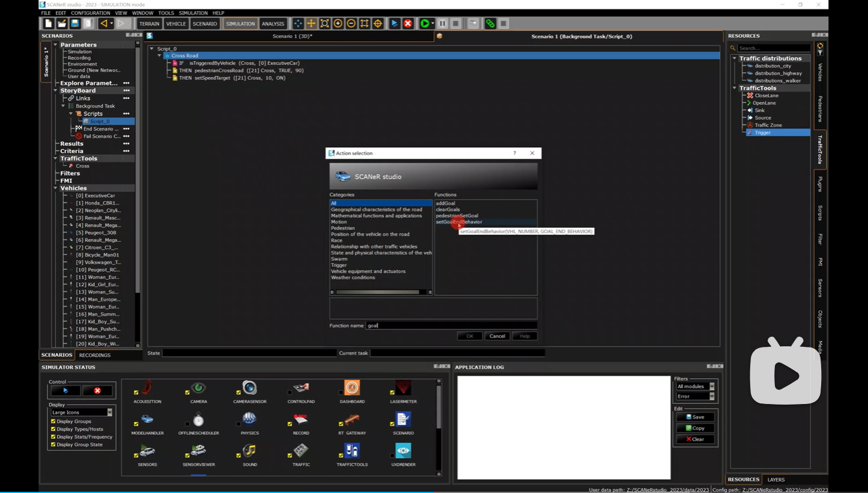Image resolution: width=868 pixels, height=493 pixels.
Task: Toggle the Display Groups checkbox
Action: pyautogui.click(x=53, y=421)
